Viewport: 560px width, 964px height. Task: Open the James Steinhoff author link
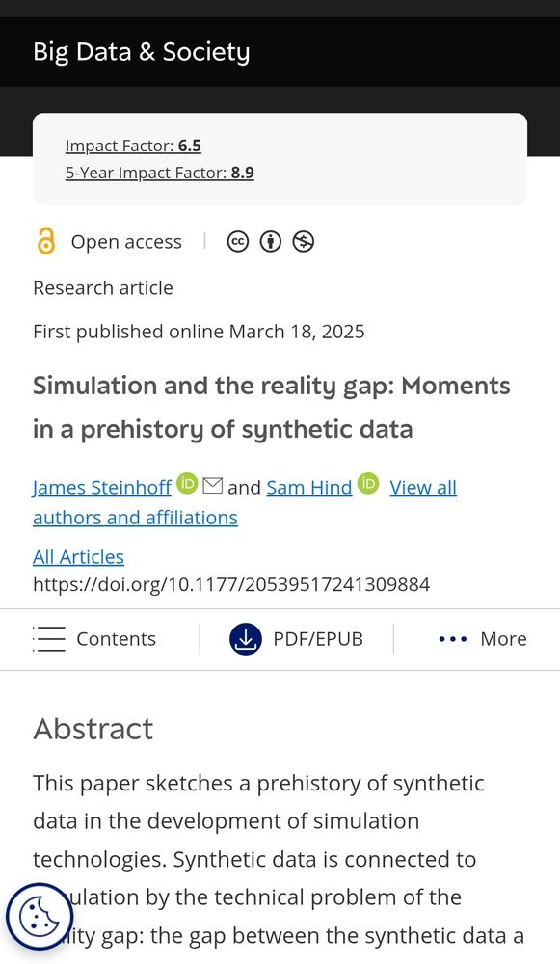coord(102,488)
